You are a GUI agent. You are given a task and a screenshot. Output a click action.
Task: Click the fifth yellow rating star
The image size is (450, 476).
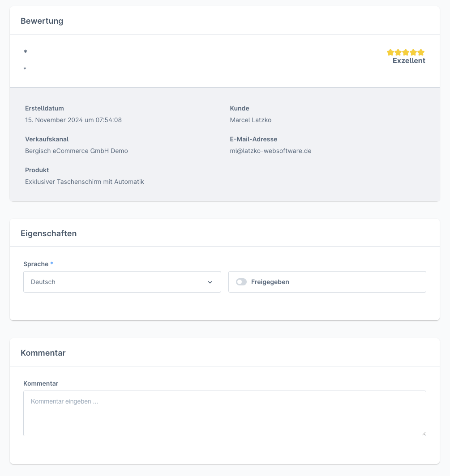[421, 52]
